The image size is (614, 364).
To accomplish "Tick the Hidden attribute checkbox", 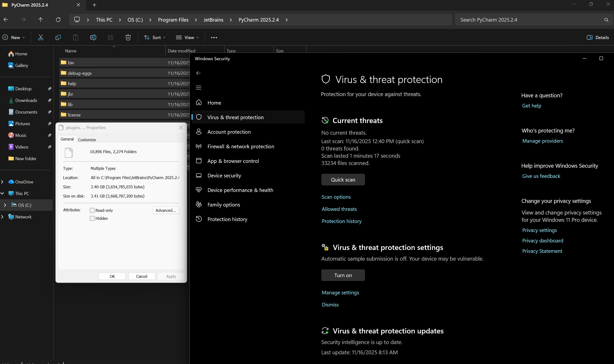I will [x=92, y=218].
